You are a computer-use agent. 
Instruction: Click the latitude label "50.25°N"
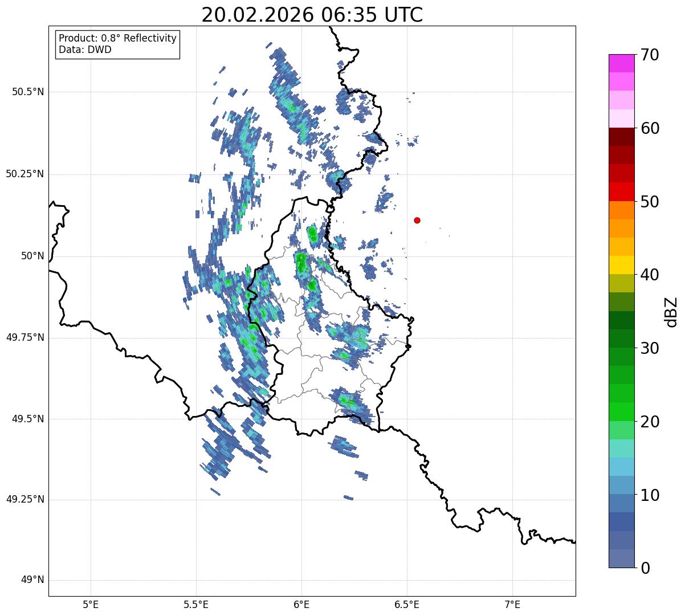coord(25,174)
